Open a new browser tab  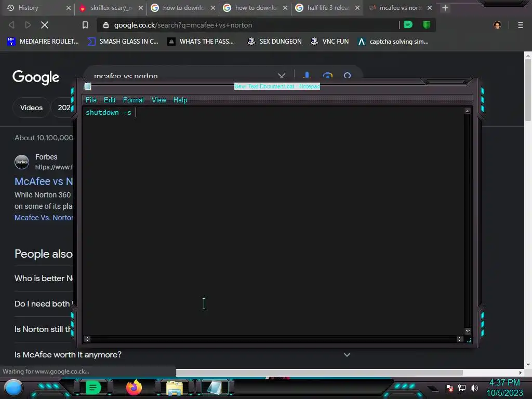click(x=445, y=8)
